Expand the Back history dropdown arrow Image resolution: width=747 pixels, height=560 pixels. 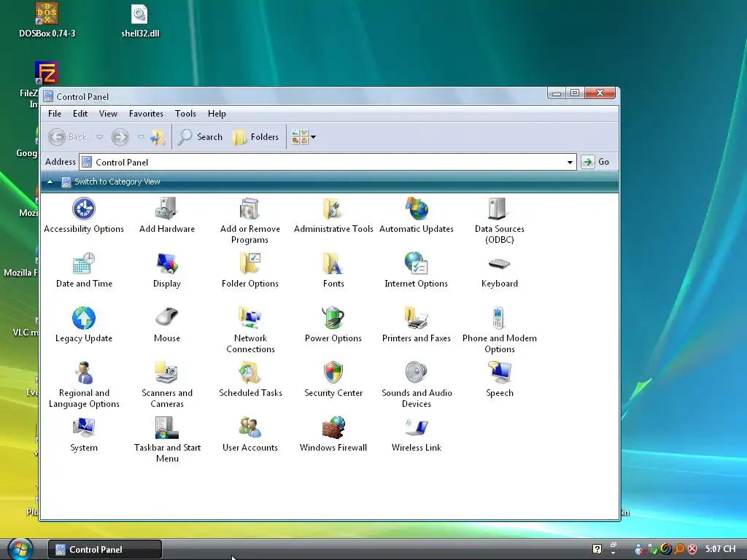click(x=99, y=137)
